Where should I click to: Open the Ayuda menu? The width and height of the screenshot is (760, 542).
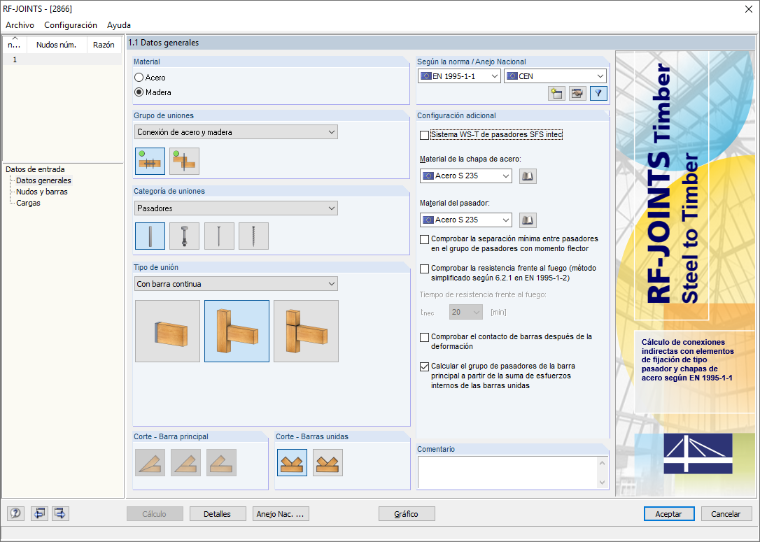[119, 25]
